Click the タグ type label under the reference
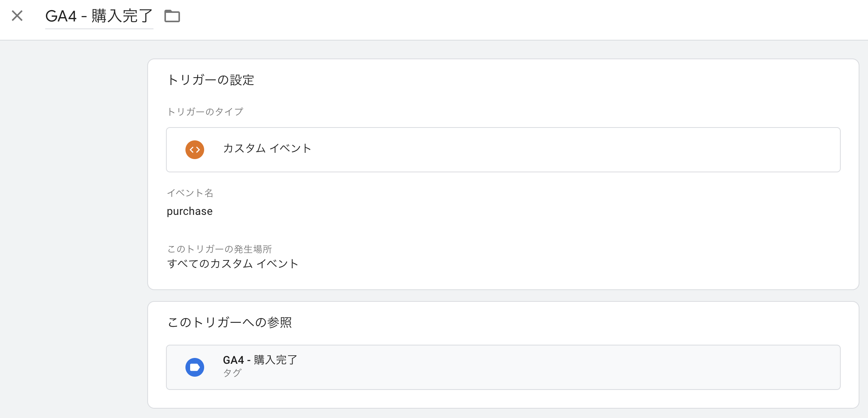 (x=232, y=373)
